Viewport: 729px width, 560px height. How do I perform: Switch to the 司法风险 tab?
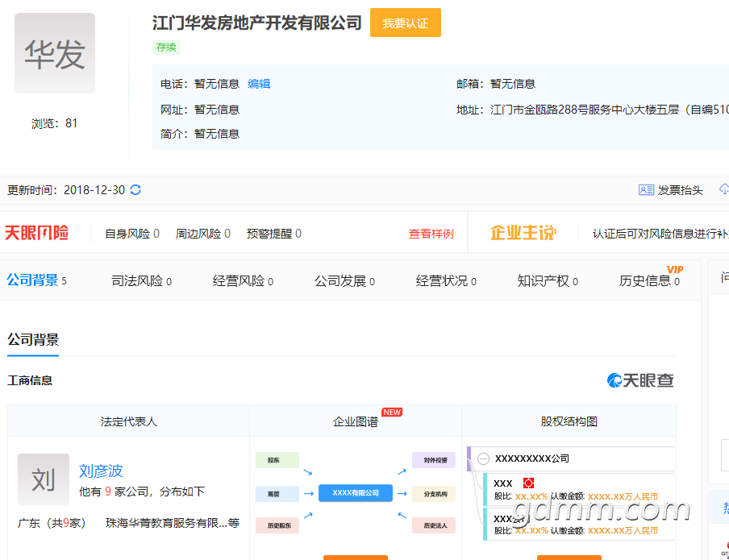(141, 280)
